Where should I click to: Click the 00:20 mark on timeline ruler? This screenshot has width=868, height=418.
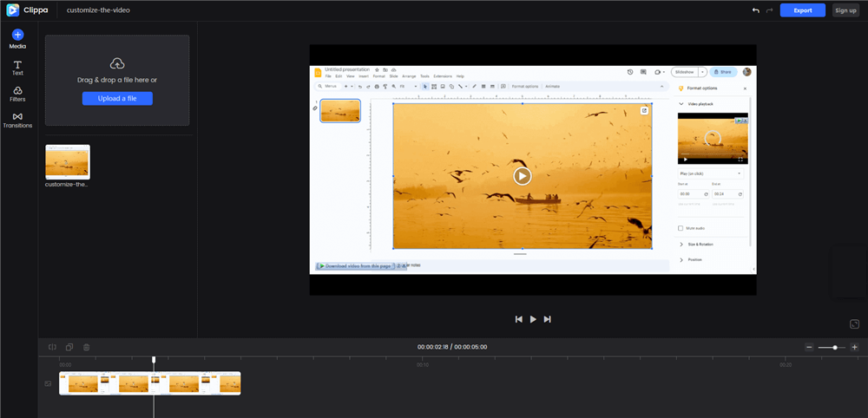pos(786,365)
